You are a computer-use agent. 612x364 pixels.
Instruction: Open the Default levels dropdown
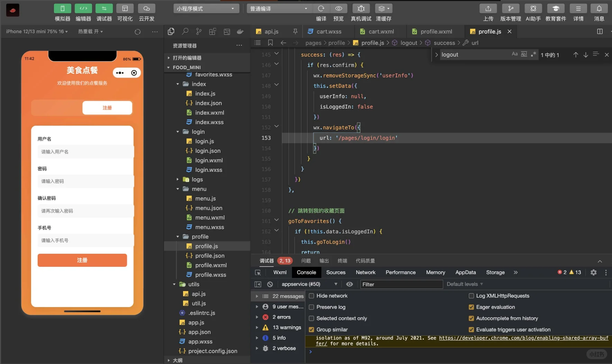point(465,284)
